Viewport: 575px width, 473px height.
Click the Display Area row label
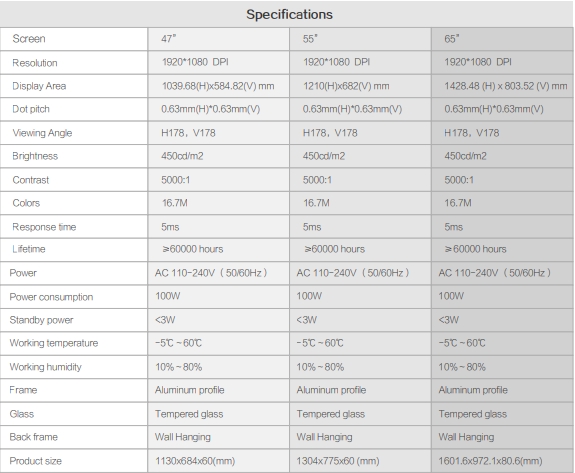point(39,86)
